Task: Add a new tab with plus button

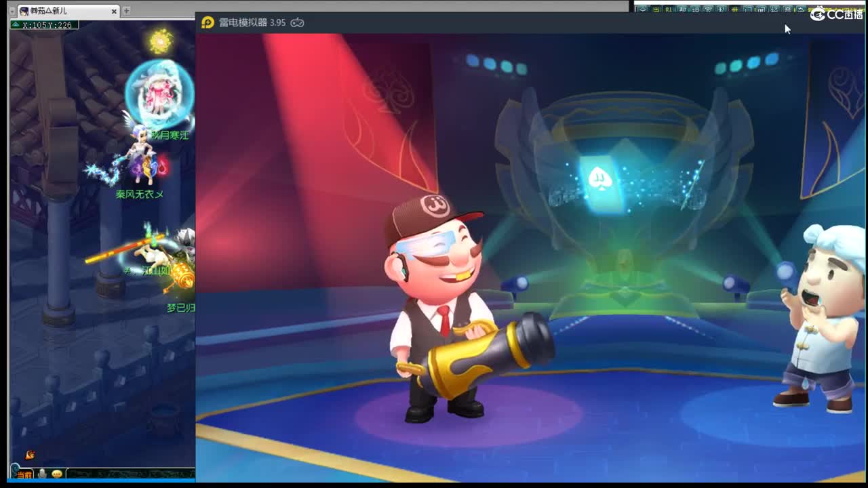Action: tap(126, 11)
